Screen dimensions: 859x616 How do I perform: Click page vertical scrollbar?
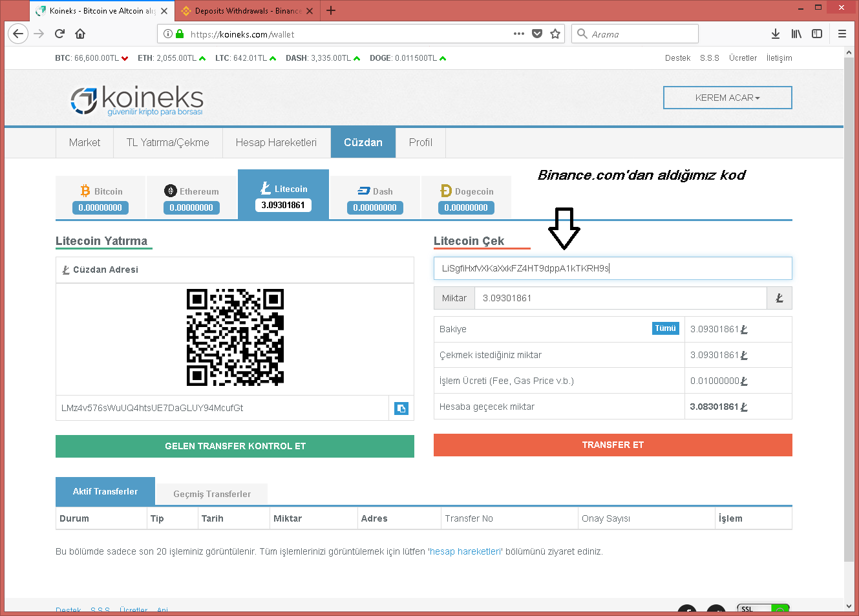pos(849,310)
